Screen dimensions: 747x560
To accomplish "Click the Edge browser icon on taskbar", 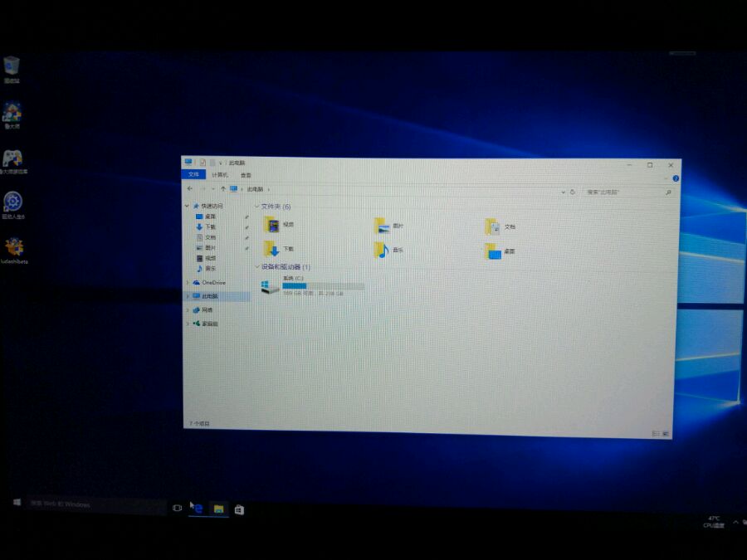I will point(198,509).
